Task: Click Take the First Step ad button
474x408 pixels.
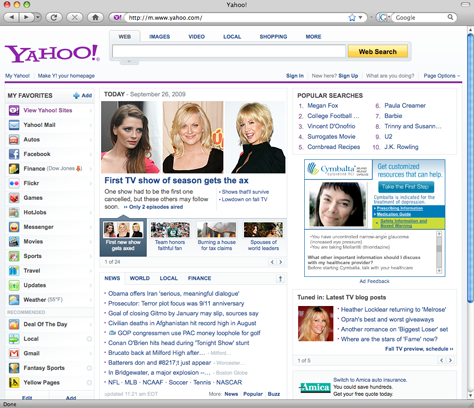Action: tap(406, 187)
